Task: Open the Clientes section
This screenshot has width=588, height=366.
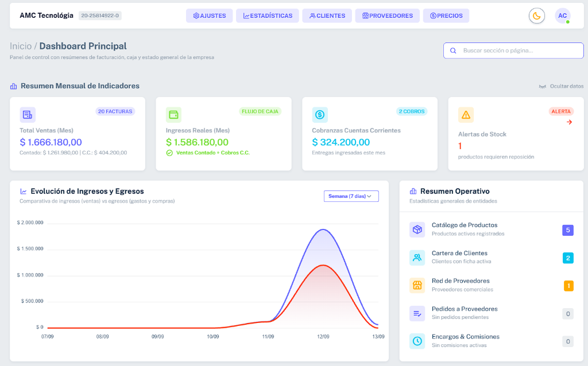Action: pyautogui.click(x=327, y=15)
